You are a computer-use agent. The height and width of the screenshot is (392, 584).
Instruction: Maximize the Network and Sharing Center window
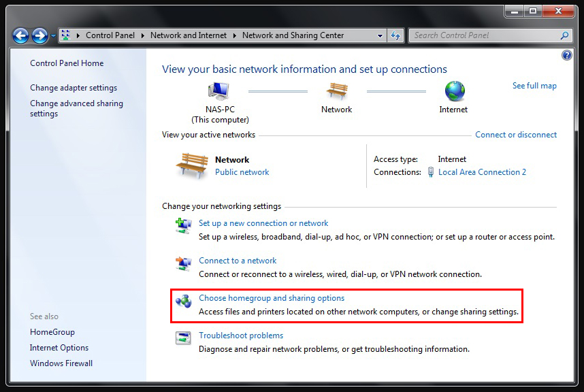(x=533, y=11)
